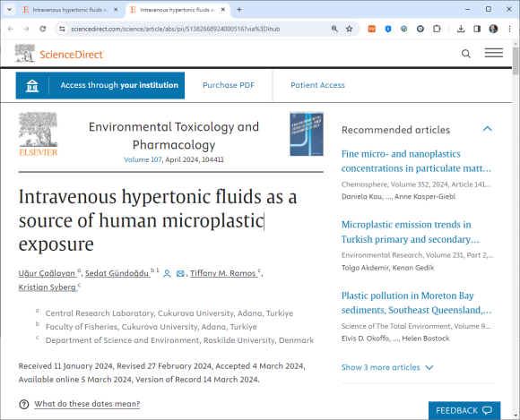The image size is (520, 420).
Task: Open Plastic pollution in Moreton Bay article
Action: pyautogui.click(x=416, y=303)
